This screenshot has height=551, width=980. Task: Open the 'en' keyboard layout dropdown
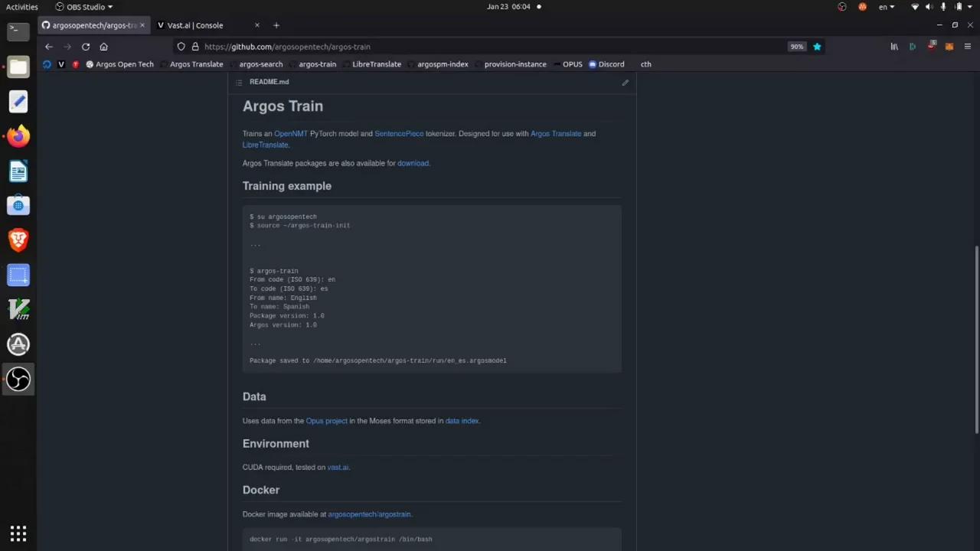(x=883, y=7)
